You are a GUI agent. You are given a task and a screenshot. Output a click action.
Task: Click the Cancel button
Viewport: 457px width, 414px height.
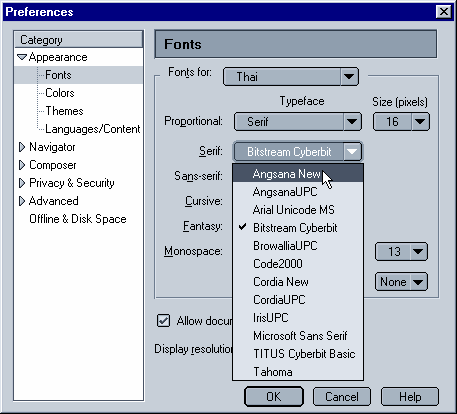[342, 397]
